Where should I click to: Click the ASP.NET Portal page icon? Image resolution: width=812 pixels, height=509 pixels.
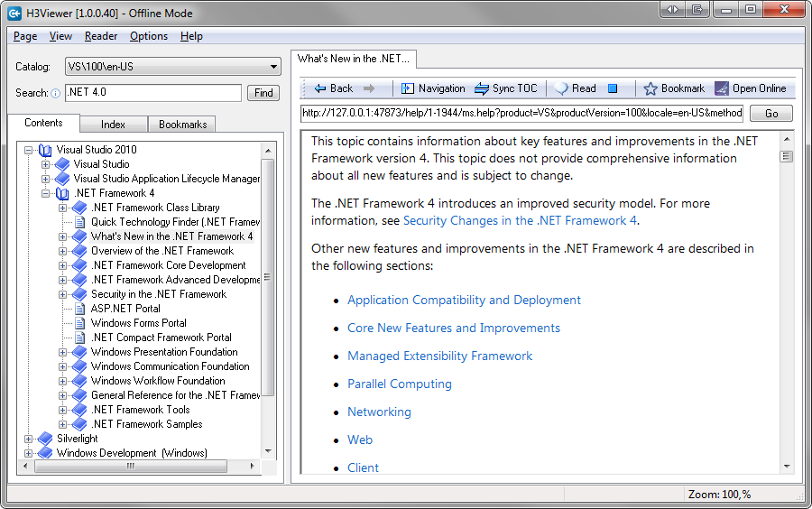coord(79,310)
